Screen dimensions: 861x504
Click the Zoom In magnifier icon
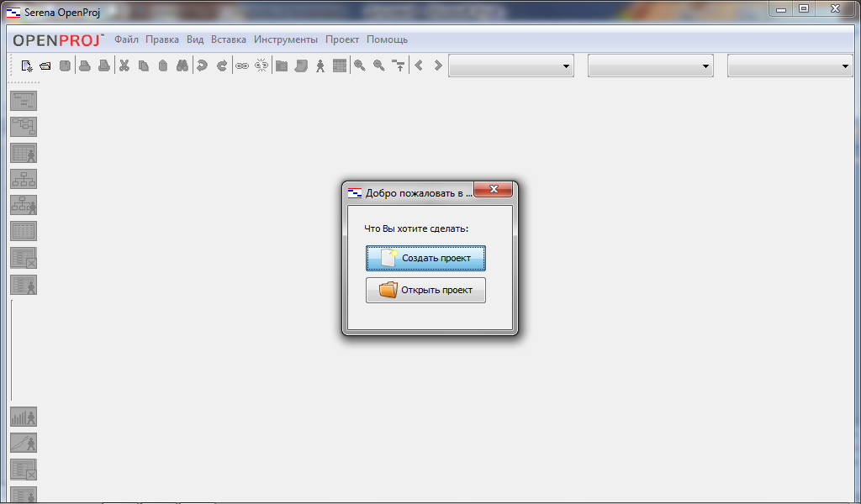pyautogui.click(x=360, y=66)
